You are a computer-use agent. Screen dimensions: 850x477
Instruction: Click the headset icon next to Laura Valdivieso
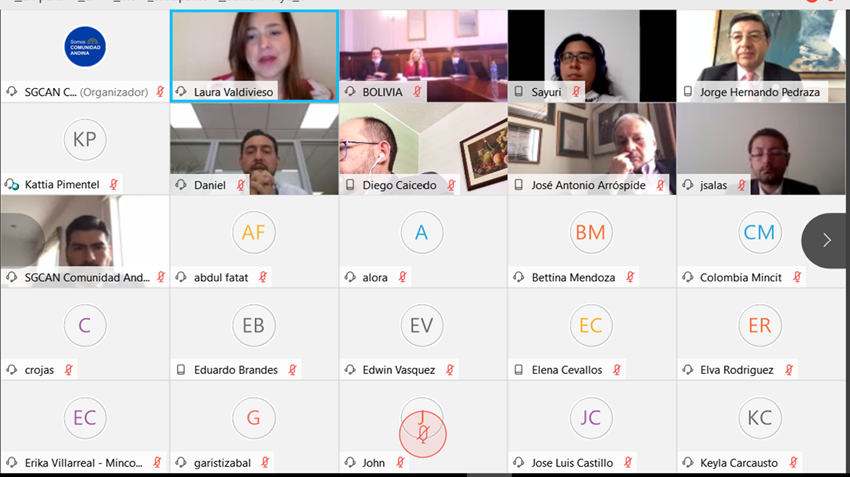181,92
